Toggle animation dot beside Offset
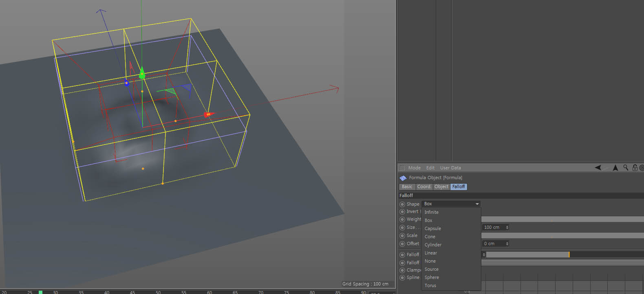The image size is (644, 294). pos(402,244)
